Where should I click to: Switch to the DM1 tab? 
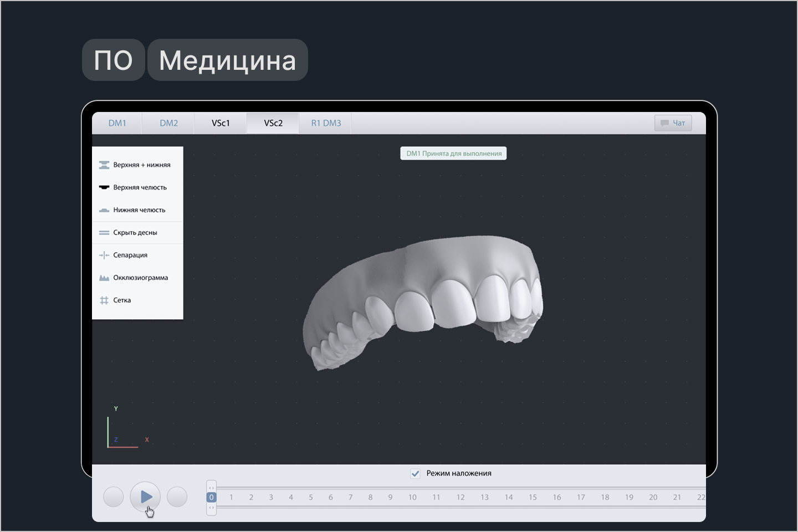point(116,123)
